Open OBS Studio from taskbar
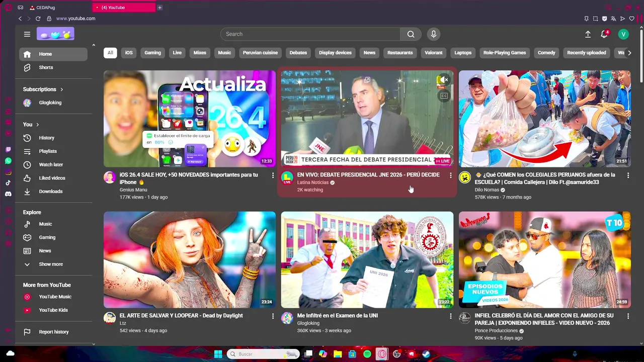 pos(396,354)
